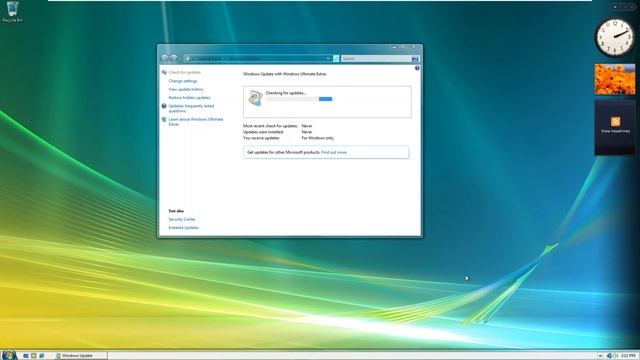Viewport: 640px width, 360px height.
Task: Click the address bar refresh button
Action: [x=336, y=59]
